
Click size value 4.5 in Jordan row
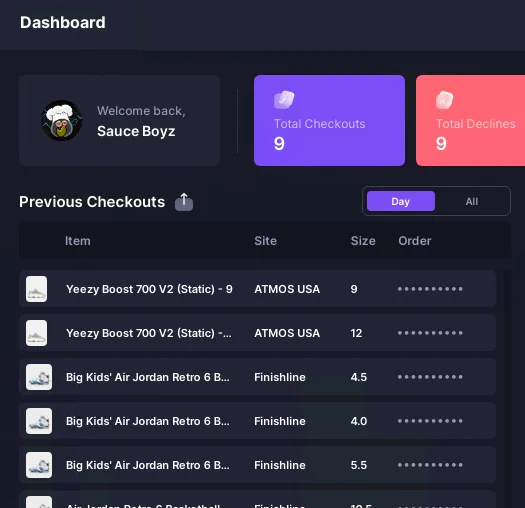359,377
